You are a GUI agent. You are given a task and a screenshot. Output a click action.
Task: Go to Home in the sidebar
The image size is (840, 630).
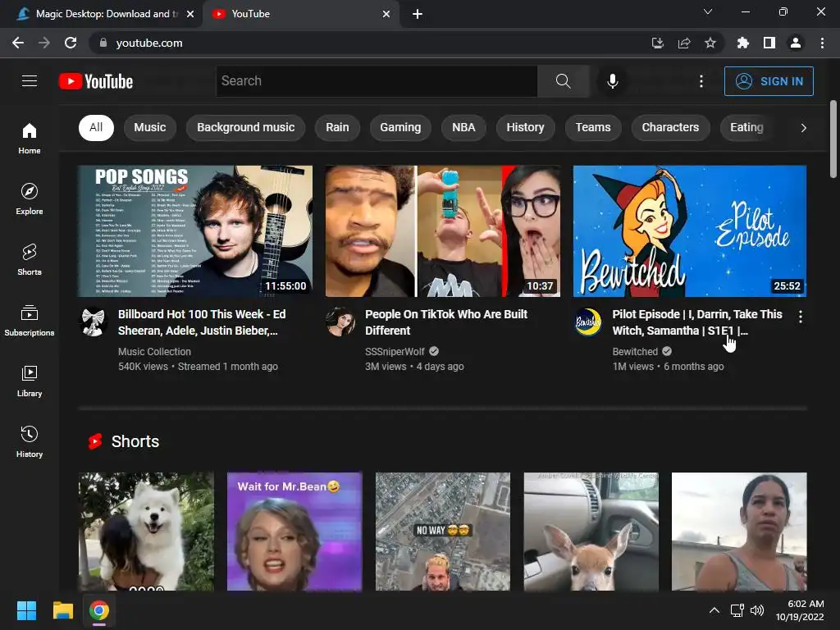tap(30, 138)
